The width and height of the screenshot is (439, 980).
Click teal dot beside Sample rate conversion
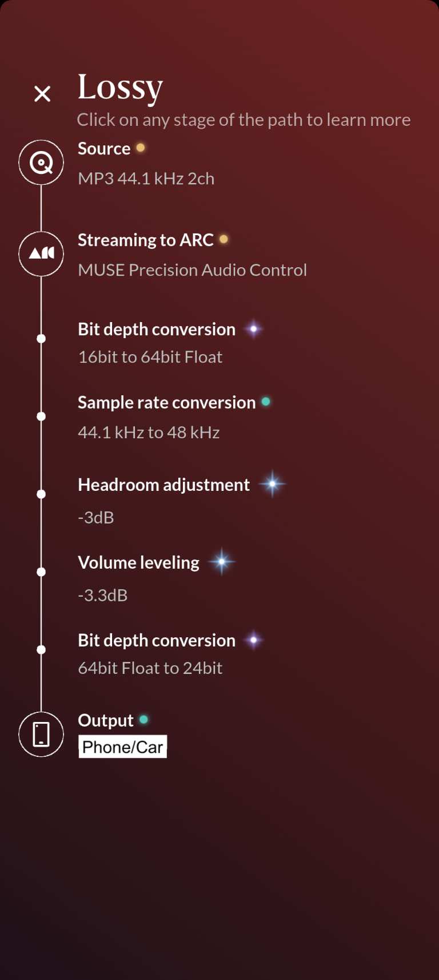point(266,402)
